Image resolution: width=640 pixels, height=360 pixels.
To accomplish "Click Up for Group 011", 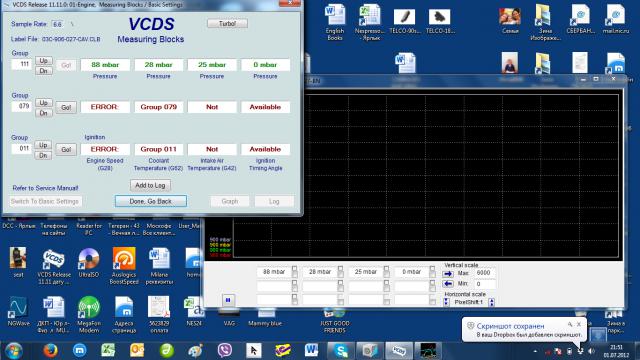I will pyautogui.click(x=44, y=145).
